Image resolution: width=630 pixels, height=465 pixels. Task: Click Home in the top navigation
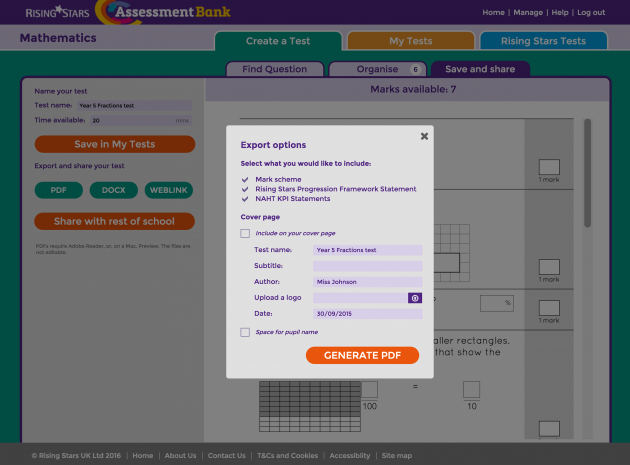click(493, 12)
